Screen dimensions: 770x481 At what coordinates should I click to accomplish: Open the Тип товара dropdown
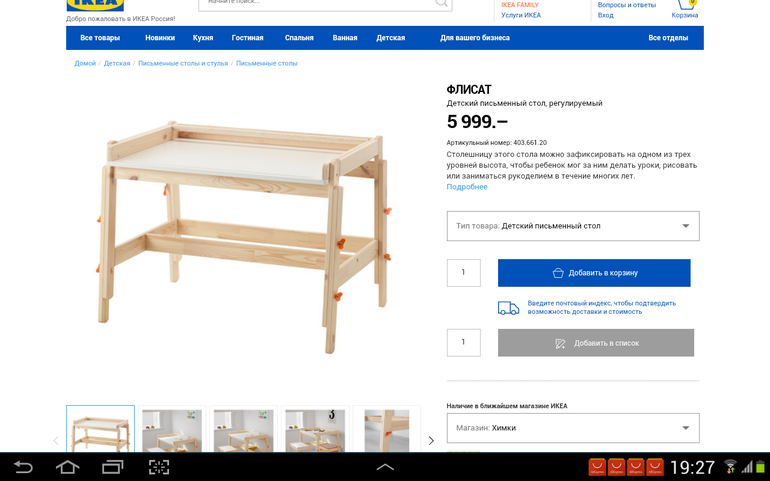point(573,226)
